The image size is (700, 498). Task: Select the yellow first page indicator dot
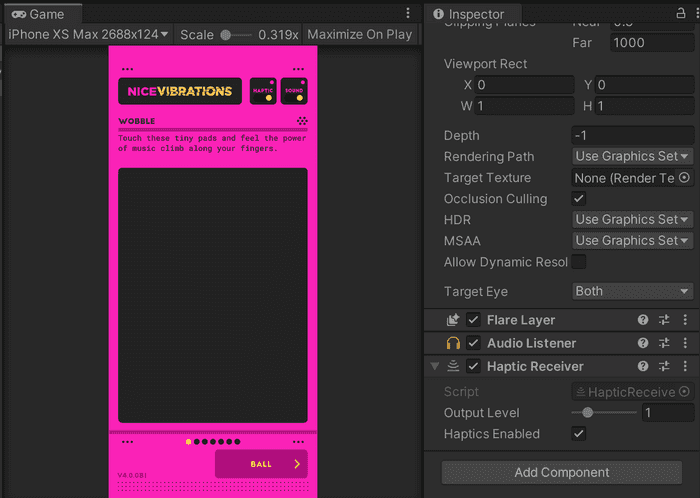pos(188,442)
